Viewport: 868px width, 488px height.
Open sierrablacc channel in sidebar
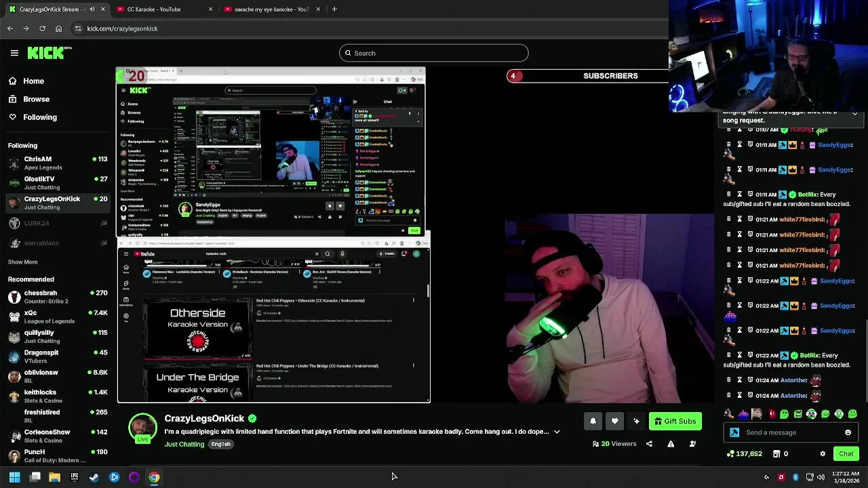58,243
